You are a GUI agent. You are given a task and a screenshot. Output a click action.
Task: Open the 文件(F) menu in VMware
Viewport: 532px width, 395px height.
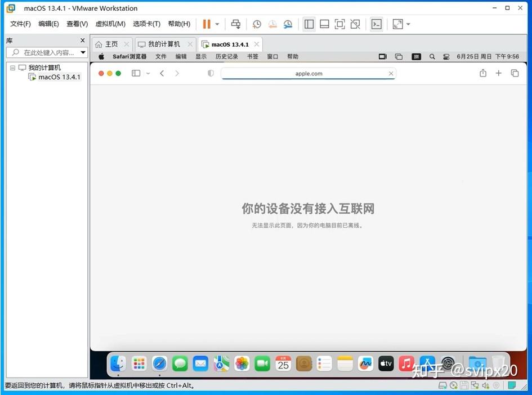(20, 24)
